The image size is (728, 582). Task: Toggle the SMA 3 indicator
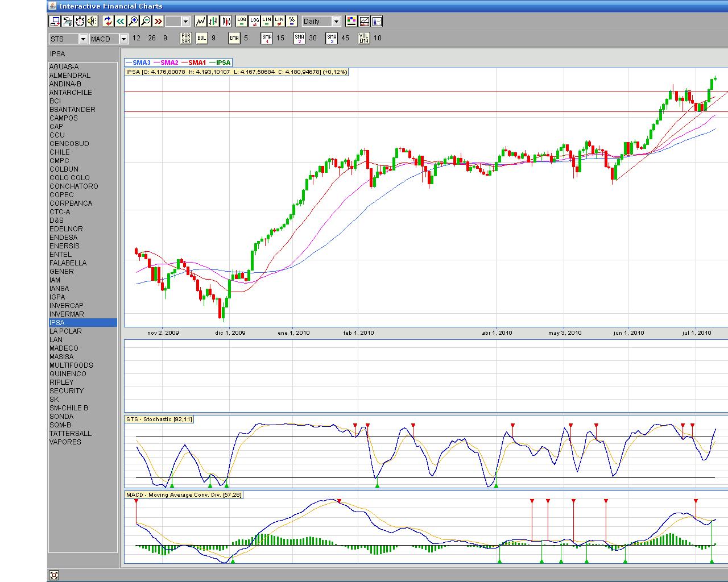332,38
